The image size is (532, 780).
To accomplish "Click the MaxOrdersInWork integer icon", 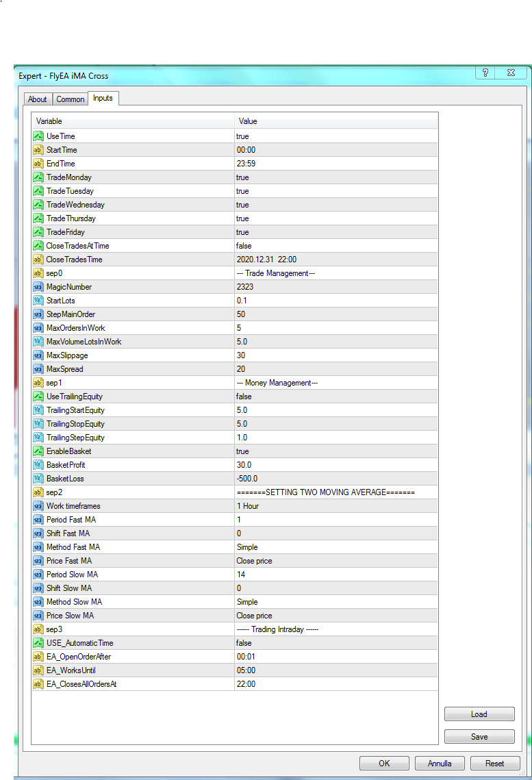I will click(38, 328).
